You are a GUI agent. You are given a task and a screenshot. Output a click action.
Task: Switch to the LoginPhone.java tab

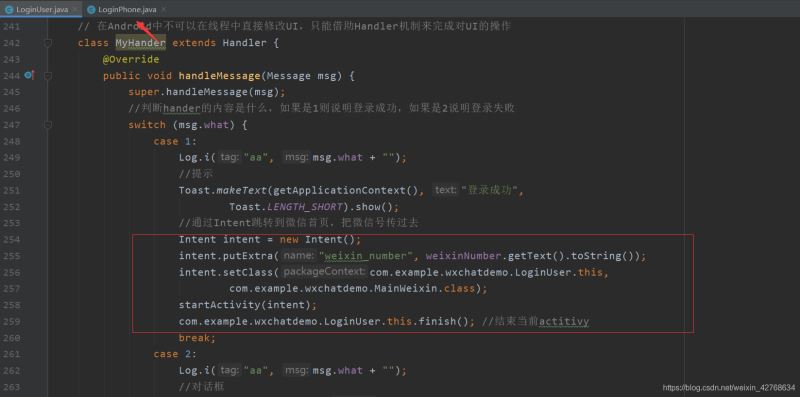(x=127, y=9)
